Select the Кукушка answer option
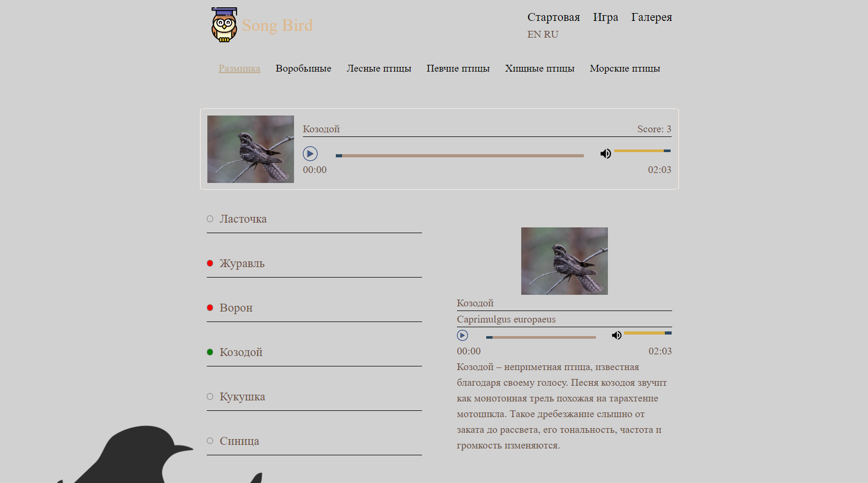This screenshot has width=868, height=483. coord(314,397)
